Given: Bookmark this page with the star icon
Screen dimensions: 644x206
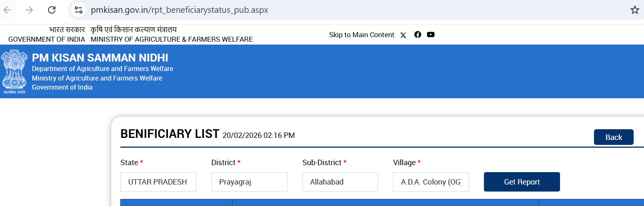Looking at the screenshot, I should point(634,10).
